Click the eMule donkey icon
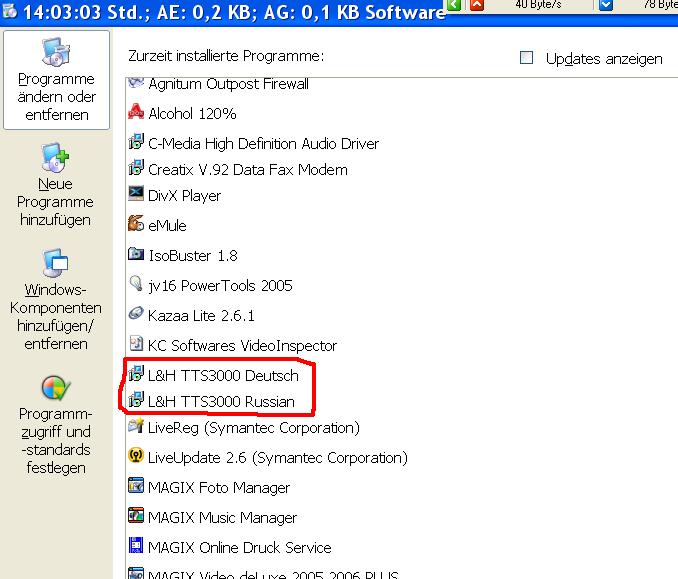678x579 pixels. tap(136, 223)
